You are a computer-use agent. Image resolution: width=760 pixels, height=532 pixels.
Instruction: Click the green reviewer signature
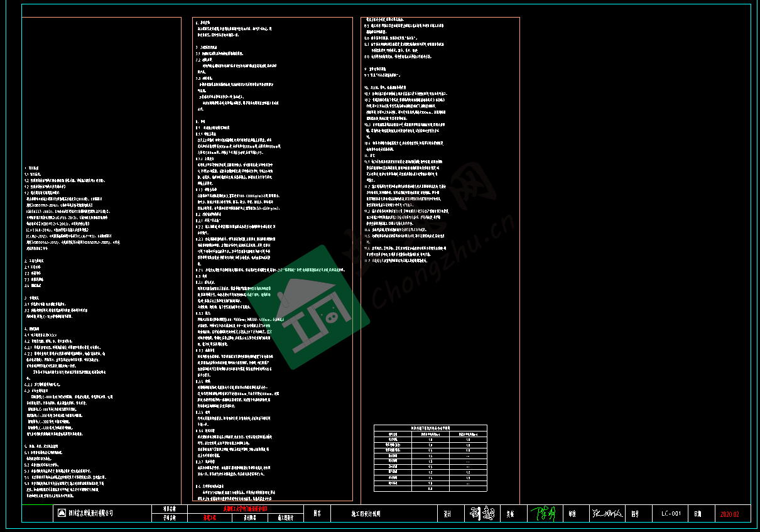click(542, 513)
